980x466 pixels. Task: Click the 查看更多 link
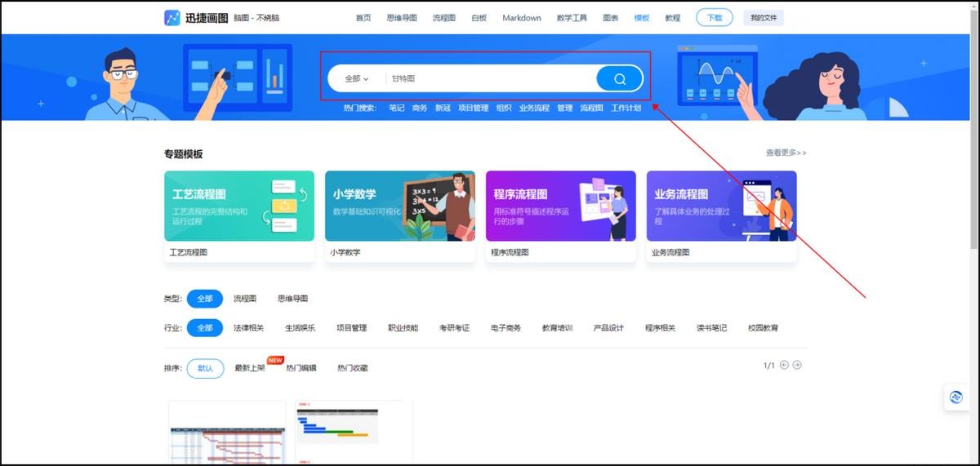coord(786,153)
